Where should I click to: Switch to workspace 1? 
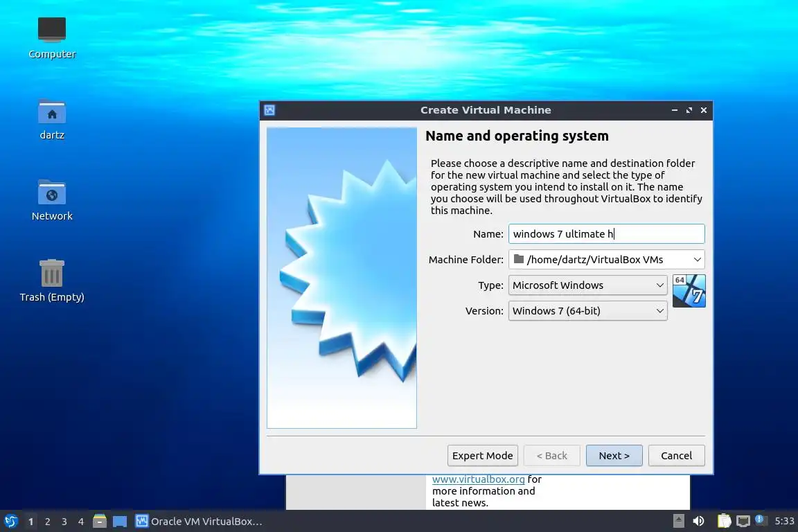[31, 522]
